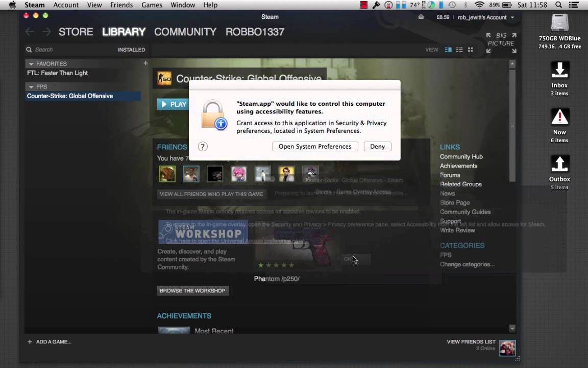The image size is (588, 368).
Task: Open the Store Page link
Action: click(x=455, y=202)
